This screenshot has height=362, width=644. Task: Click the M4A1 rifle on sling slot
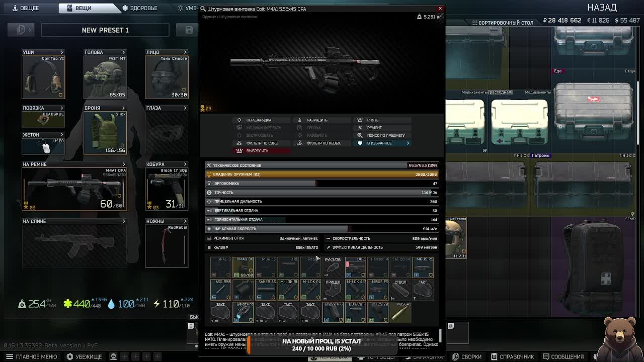[74, 189]
